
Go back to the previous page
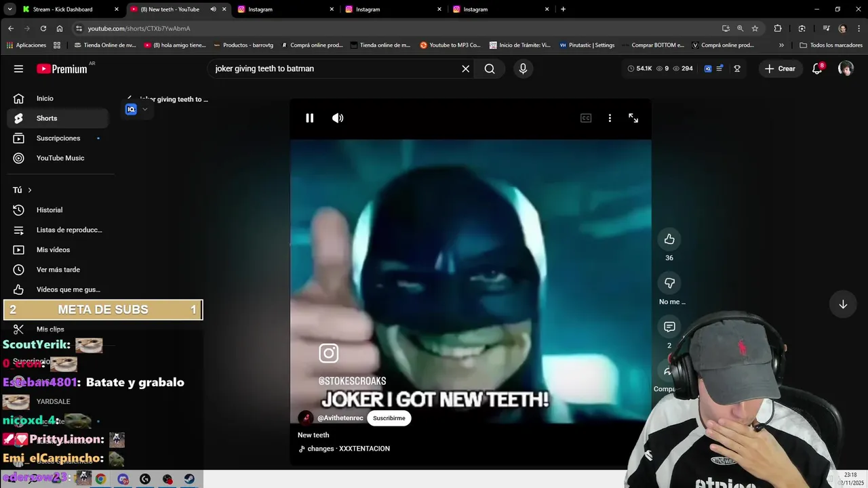coord(11,28)
